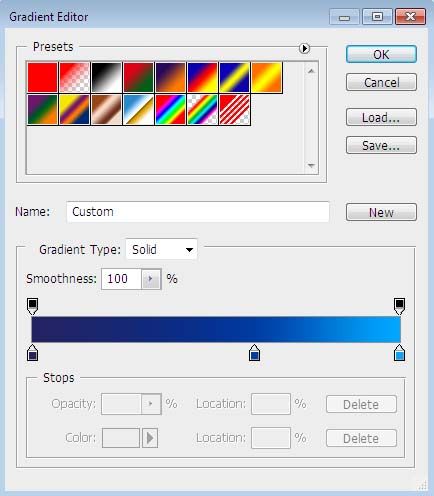Select the copper gradient preset
This screenshot has height=496, width=434.
(106, 110)
